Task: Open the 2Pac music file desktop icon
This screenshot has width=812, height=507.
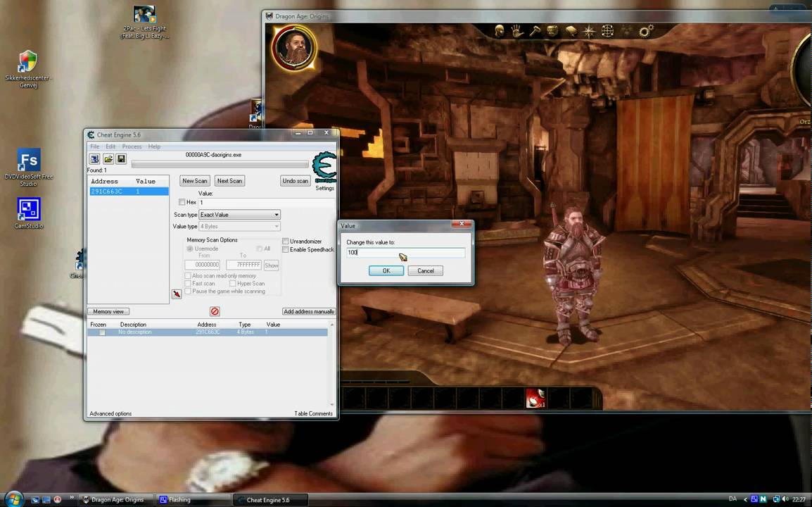Action: click(144, 23)
